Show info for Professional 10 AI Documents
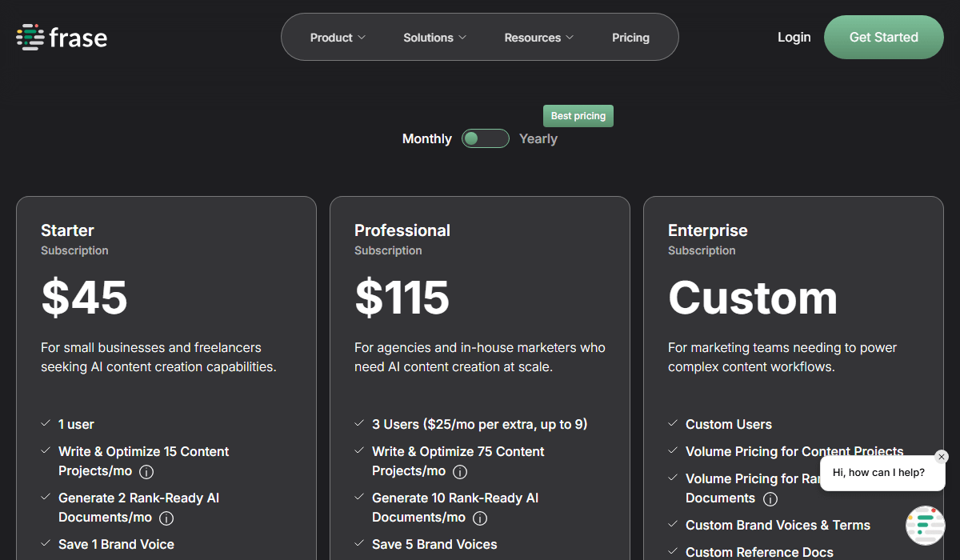The width and height of the screenshot is (960, 560). pos(480,518)
